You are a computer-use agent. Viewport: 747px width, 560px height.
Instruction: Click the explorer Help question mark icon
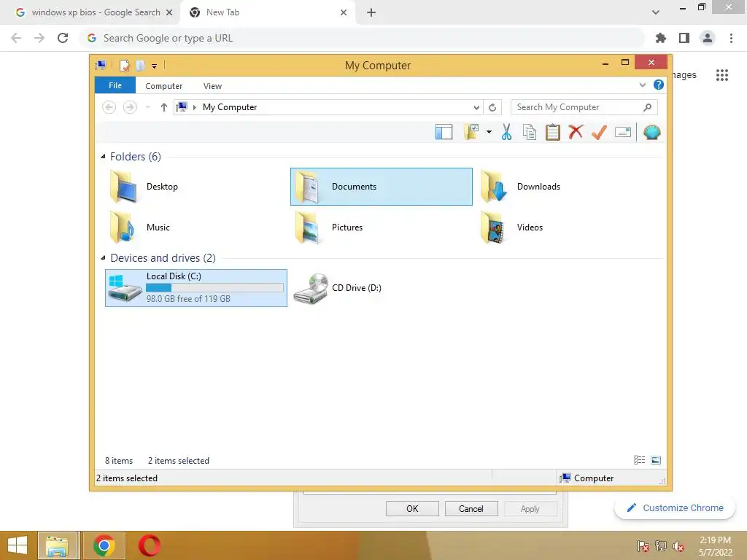(x=659, y=85)
